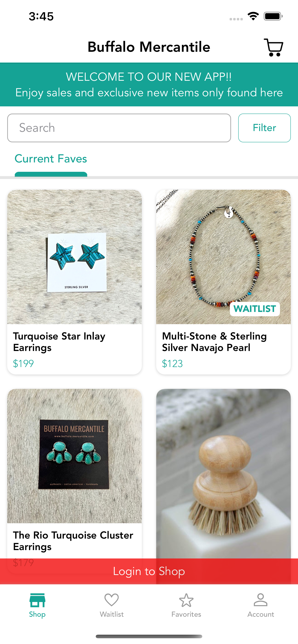Open the Account person icon

[x=260, y=600]
